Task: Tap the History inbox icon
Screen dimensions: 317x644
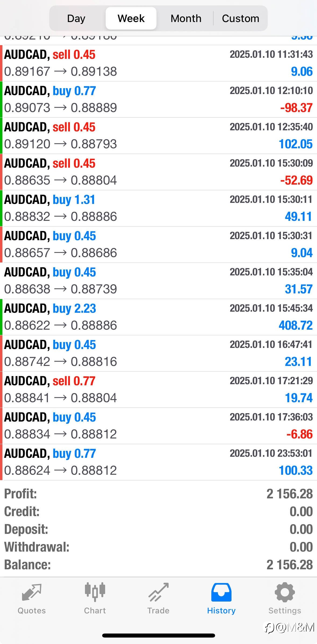Action: tap(221, 592)
